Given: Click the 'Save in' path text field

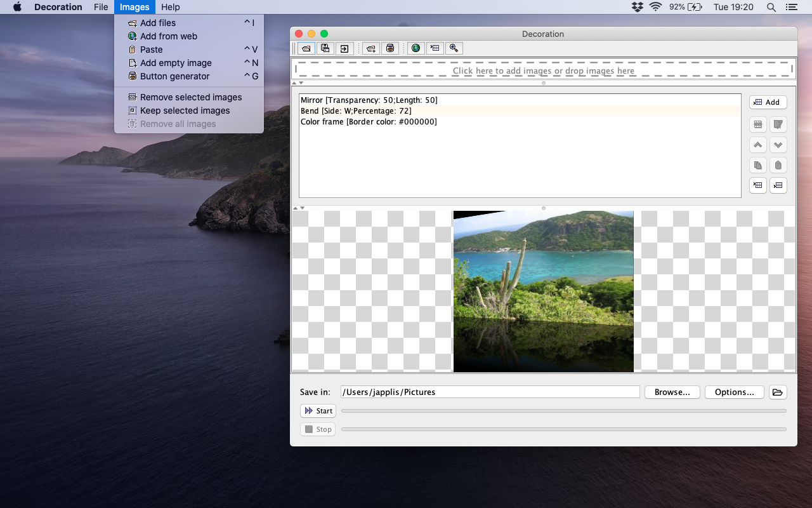Looking at the screenshot, I should click(x=490, y=392).
